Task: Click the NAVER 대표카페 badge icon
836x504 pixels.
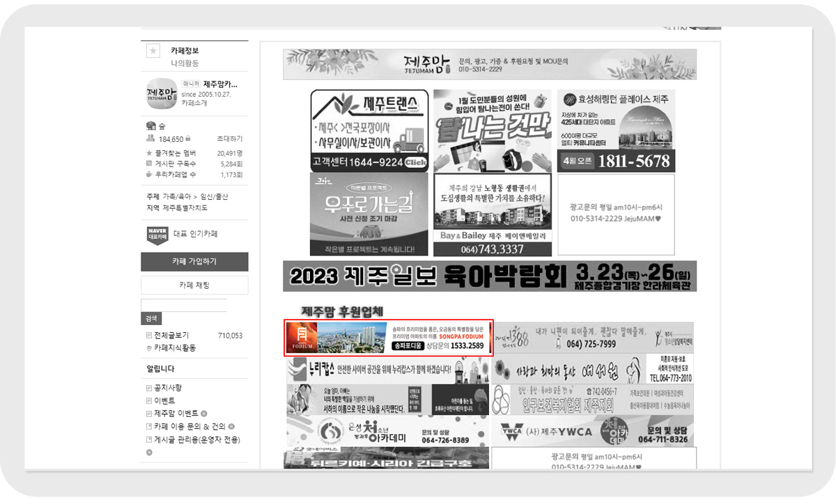Action: tap(157, 235)
